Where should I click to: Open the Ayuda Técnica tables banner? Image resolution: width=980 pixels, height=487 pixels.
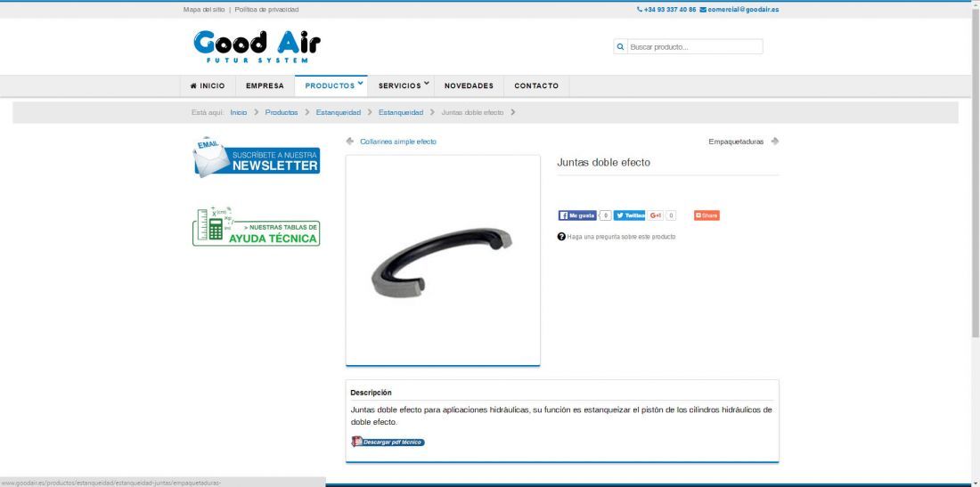[x=257, y=226]
